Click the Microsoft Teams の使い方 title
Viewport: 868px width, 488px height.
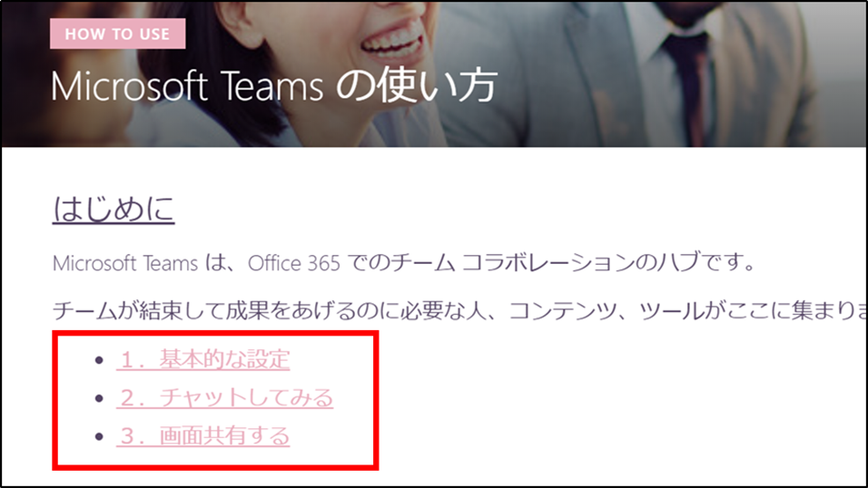click(x=274, y=86)
